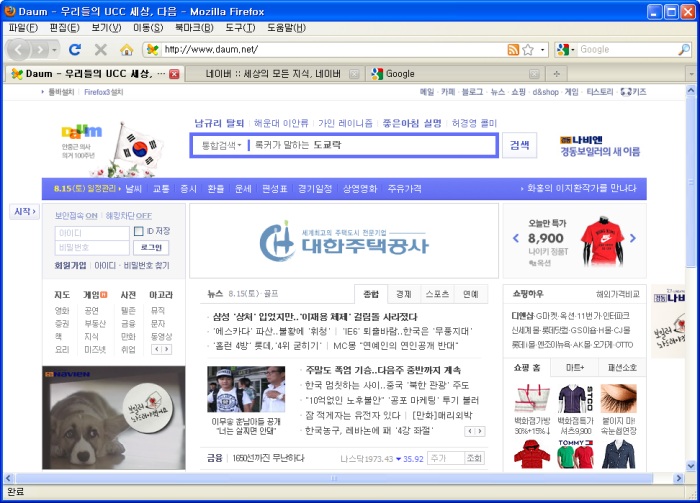Screen dimensions: 700x503
Task: Open the 편집(E) menu
Action: pos(65,28)
